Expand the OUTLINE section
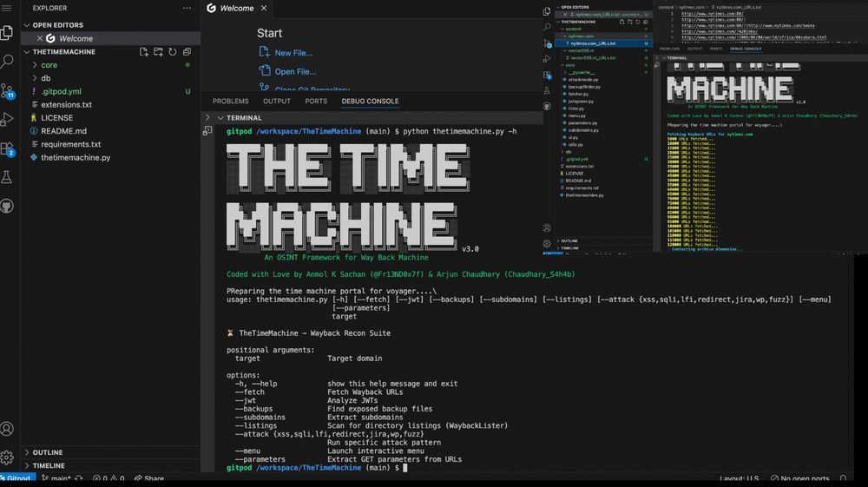 tap(27, 452)
